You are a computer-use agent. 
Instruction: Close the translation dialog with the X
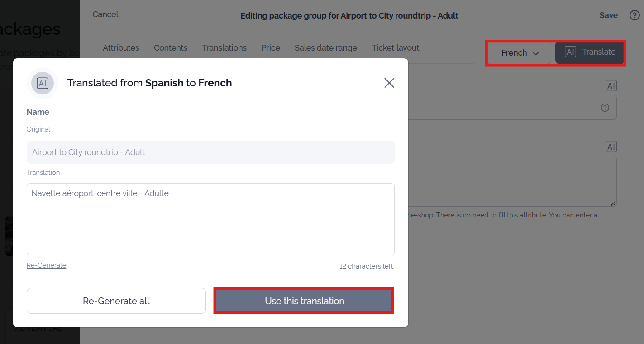(x=389, y=83)
